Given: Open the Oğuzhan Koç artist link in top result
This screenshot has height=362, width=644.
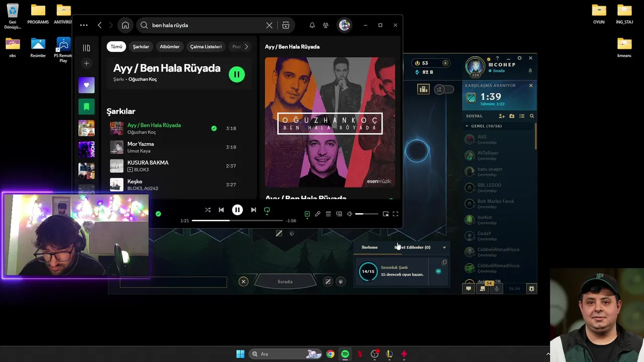Looking at the screenshot, I should point(142,79).
